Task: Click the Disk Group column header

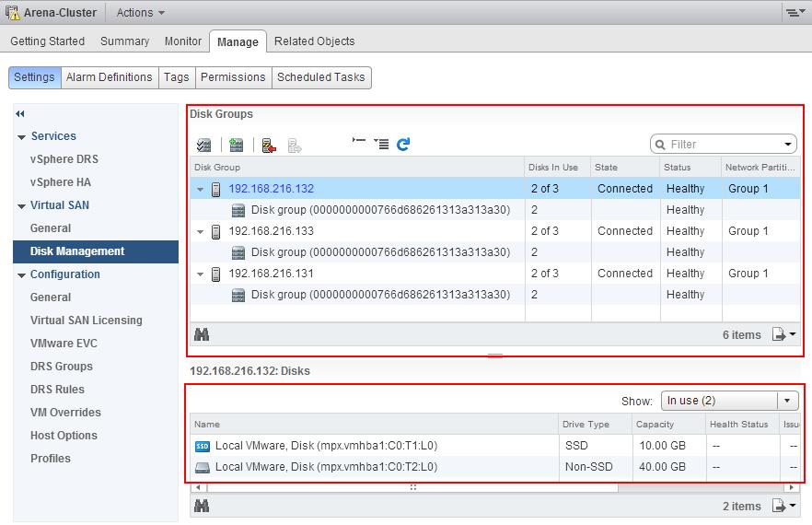Action: 357,168
